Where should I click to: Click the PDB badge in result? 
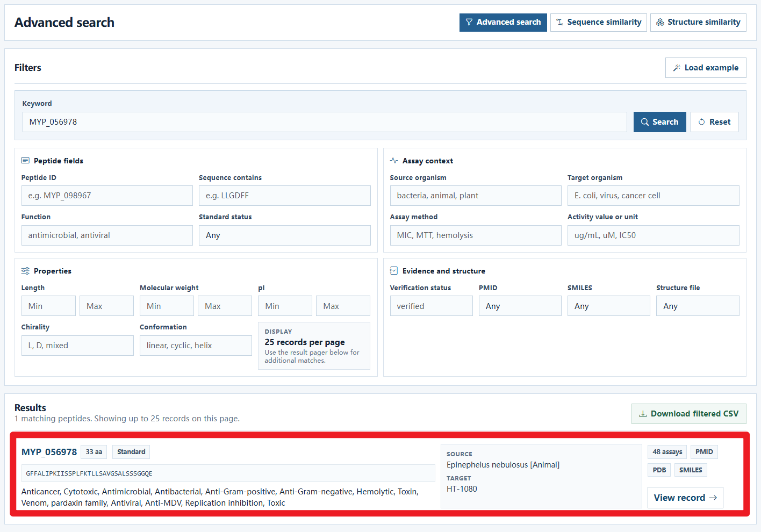[659, 470]
